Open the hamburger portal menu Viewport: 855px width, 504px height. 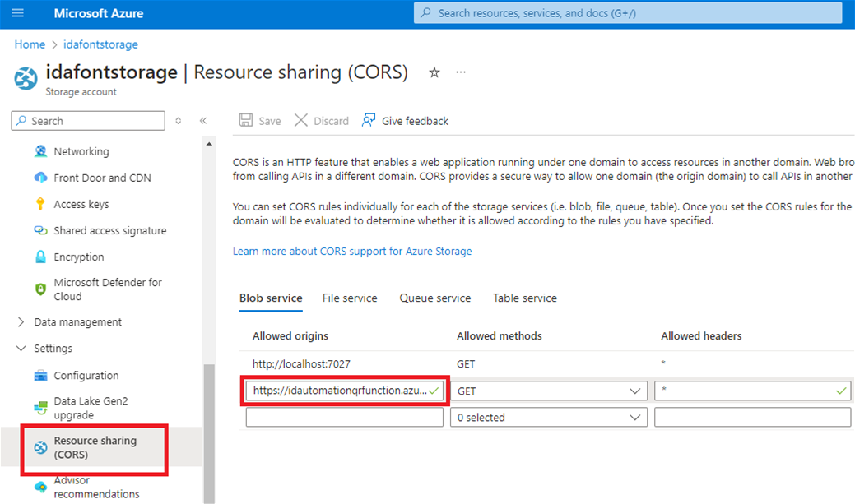17,13
